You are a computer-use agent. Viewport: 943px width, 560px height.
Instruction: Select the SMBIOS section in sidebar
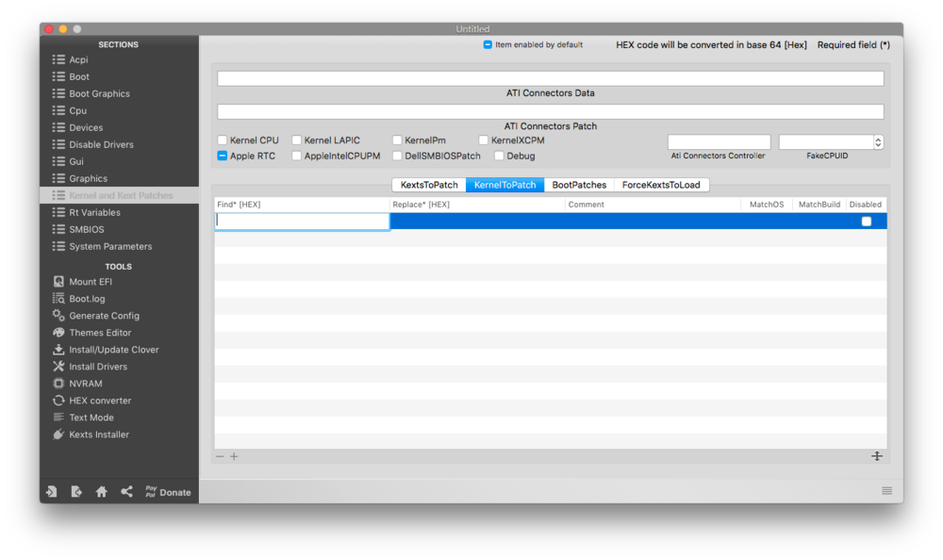tap(86, 229)
